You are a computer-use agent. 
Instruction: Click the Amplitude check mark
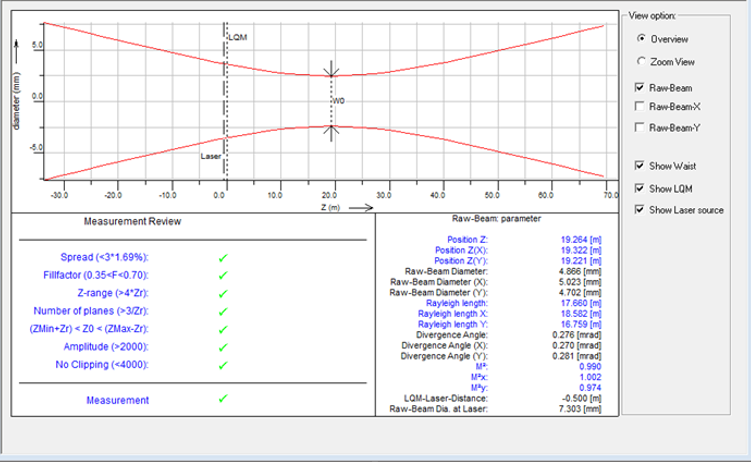click(223, 347)
